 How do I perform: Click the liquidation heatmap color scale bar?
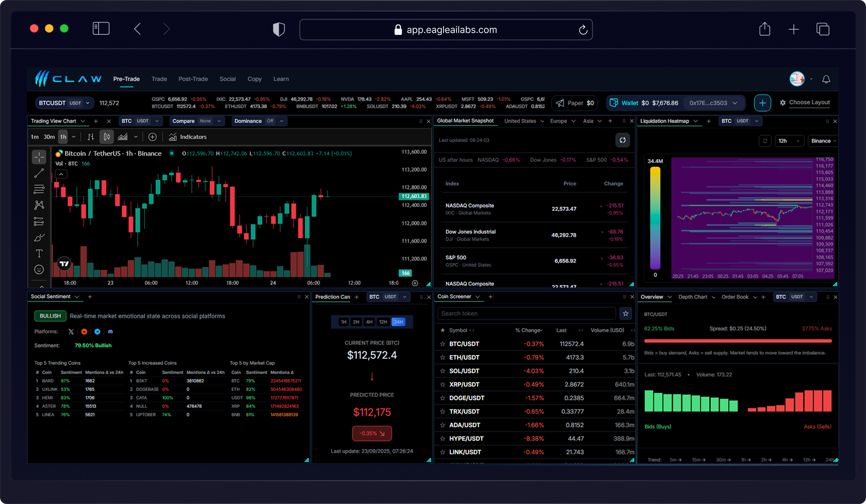click(x=655, y=218)
